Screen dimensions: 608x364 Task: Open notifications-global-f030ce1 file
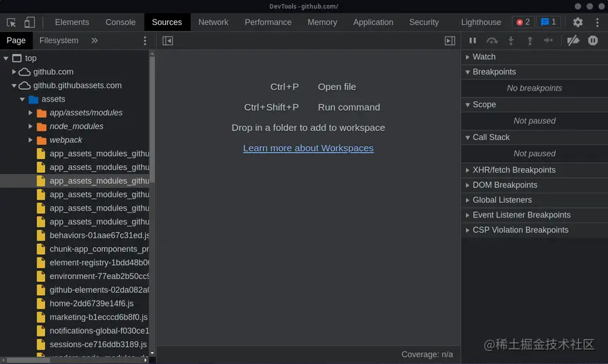pyautogui.click(x=75, y=331)
